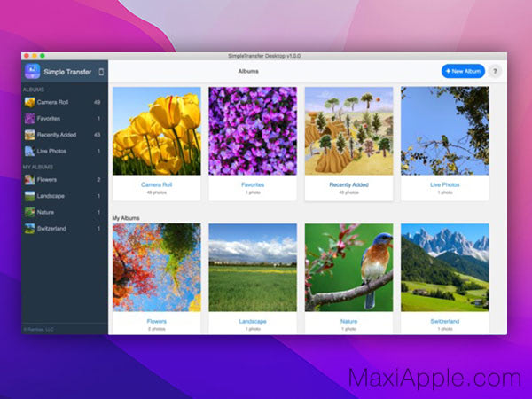
Task: Click Nature thumbnail icon in sidebar
Action: (29, 212)
